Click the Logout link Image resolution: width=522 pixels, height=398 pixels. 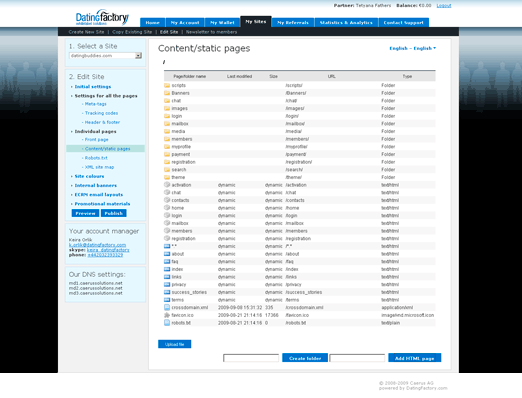[x=444, y=6]
